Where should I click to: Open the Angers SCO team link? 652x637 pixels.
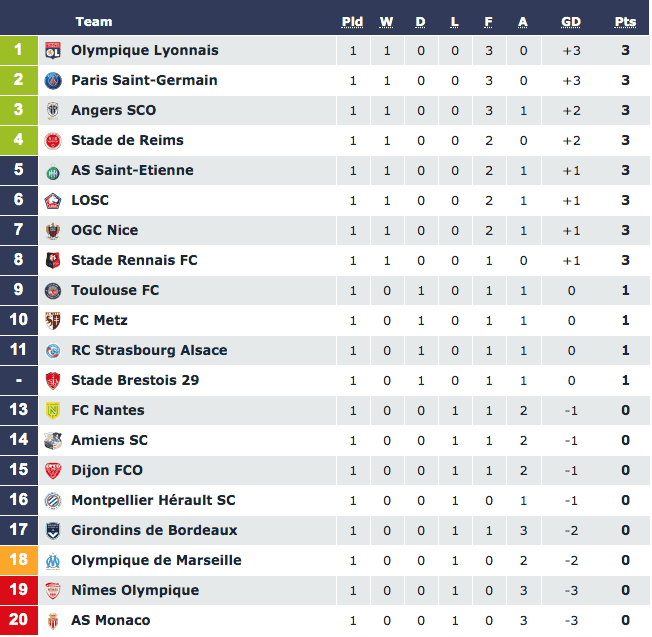(114, 110)
